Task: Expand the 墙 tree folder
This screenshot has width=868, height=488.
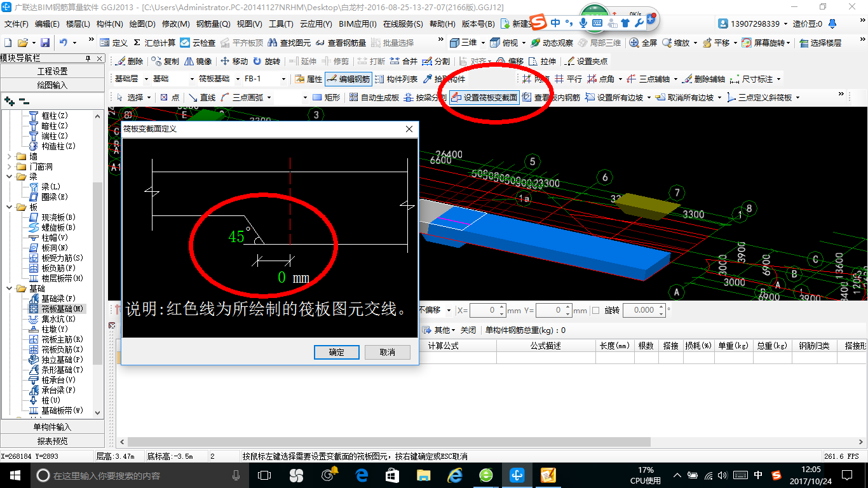Action: tap(8, 156)
